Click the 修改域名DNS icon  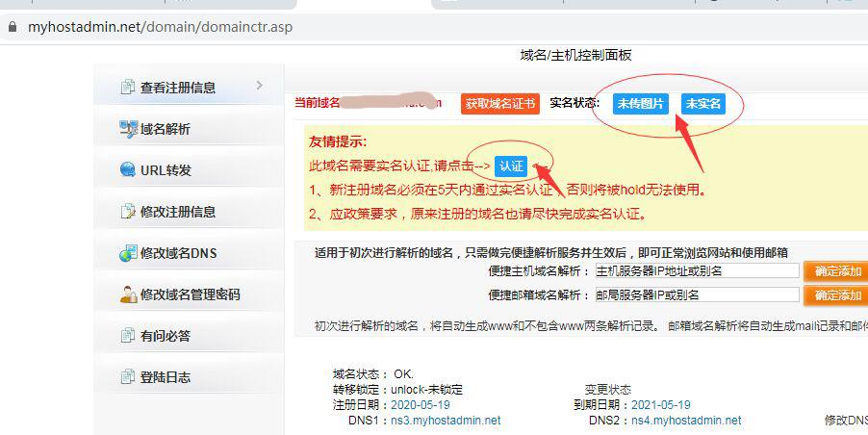coord(128,253)
